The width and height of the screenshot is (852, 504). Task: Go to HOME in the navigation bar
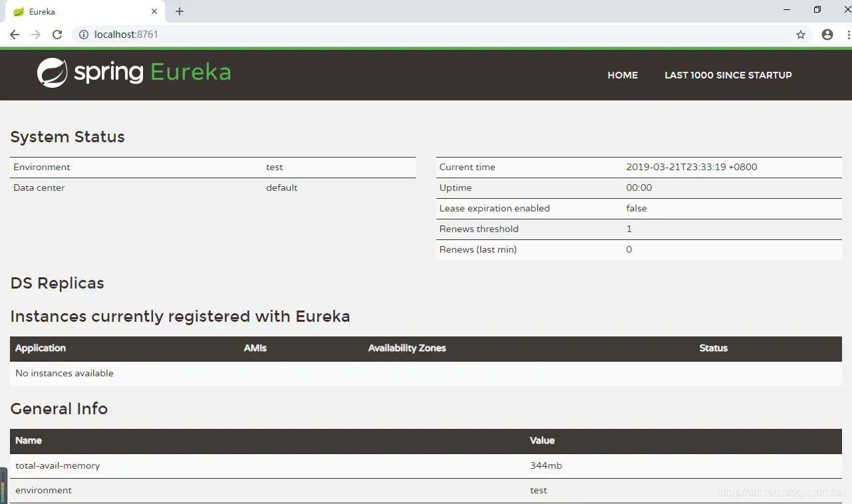click(623, 75)
